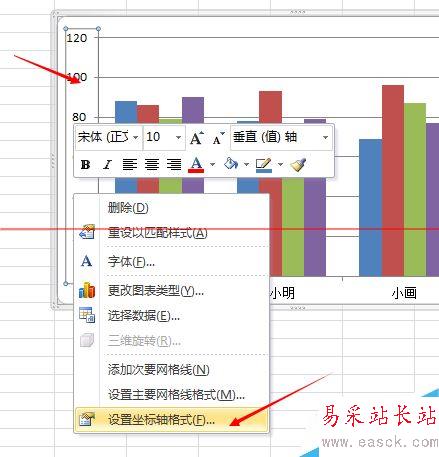Choose 添加次要网格线(N) menu entry
The width and height of the screenshot is (439, 457).
(x=171, y=370)
